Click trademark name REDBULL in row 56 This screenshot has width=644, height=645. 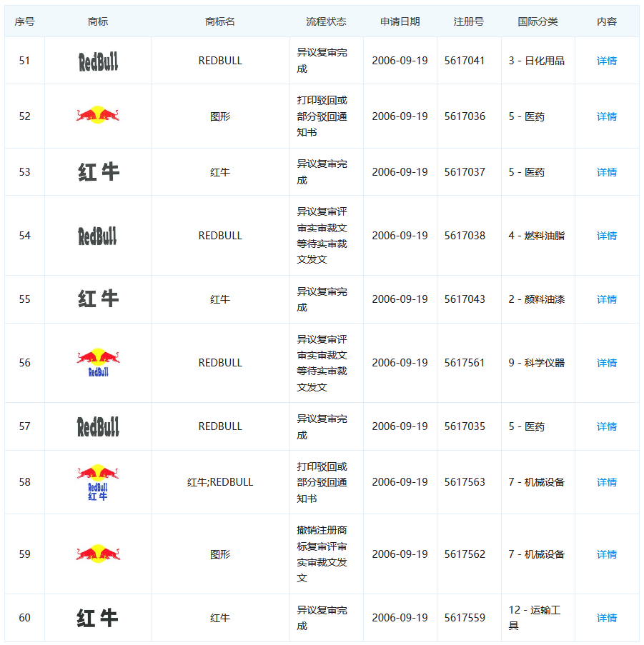[x=220, y=363]
